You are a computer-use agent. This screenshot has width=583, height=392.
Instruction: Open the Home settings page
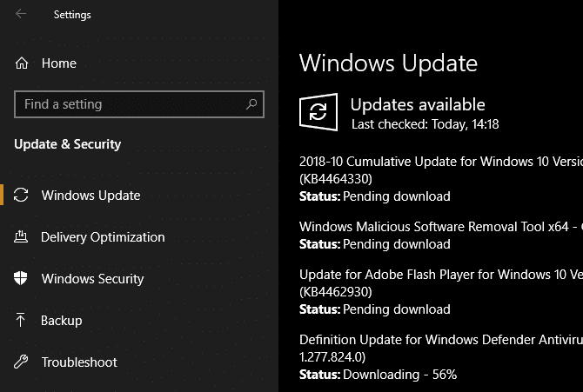coord(59,63)
